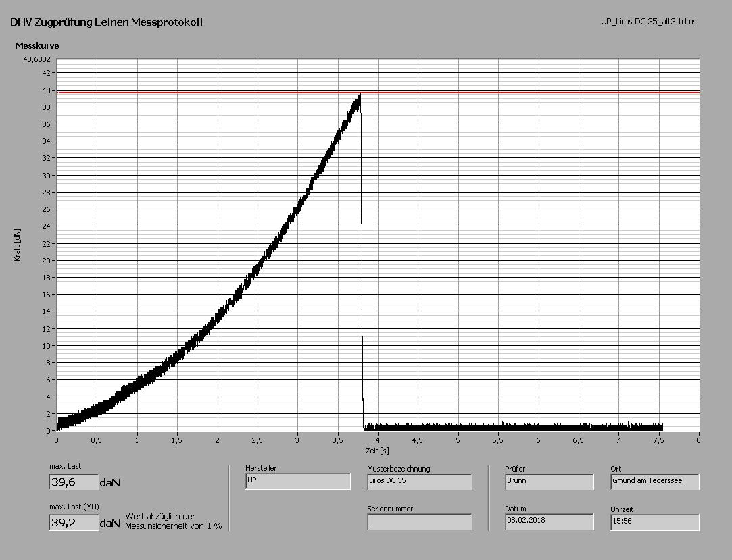Click the title DHV Zugprüfung Leinen Messprotokoll
The image size is (732, 560).
tap(106, 22)
